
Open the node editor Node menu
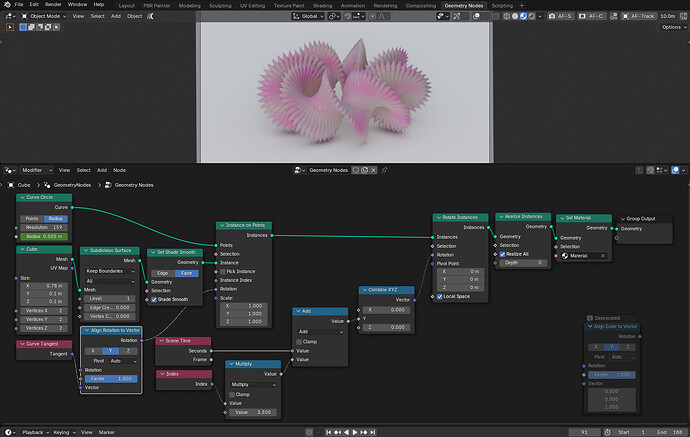[x=119, y=170]
